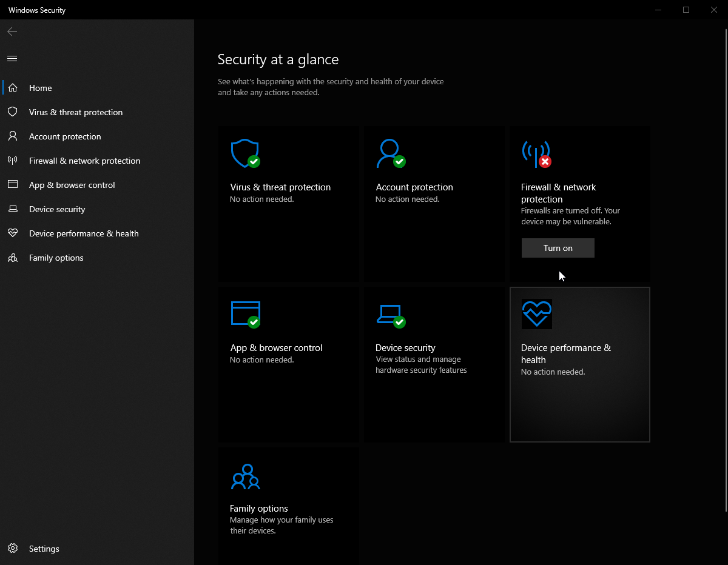The height and width of the screenshot is (565, 728).
Task: Open App & browser control window icon in sidebar
Action: (x=12, y=185)
